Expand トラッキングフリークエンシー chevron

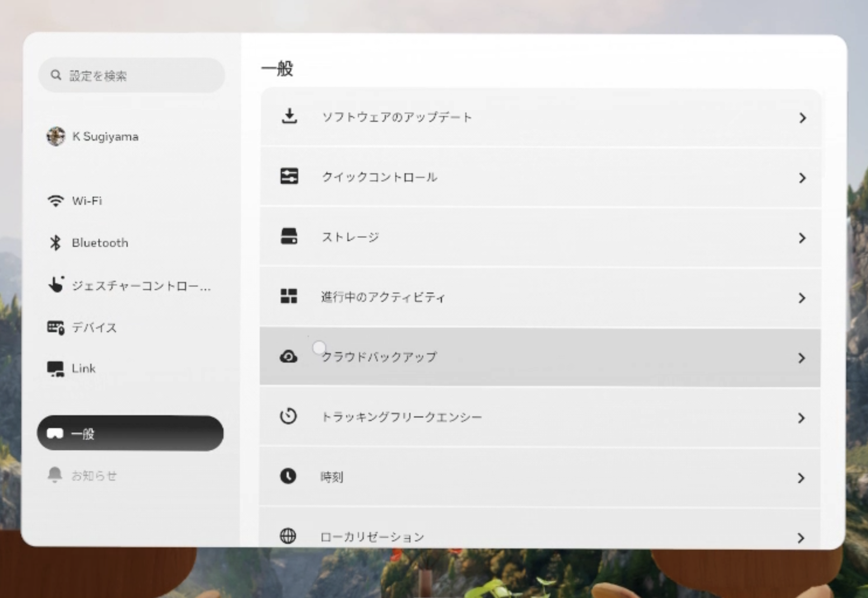pyautogui.click(x=802, y=418)
